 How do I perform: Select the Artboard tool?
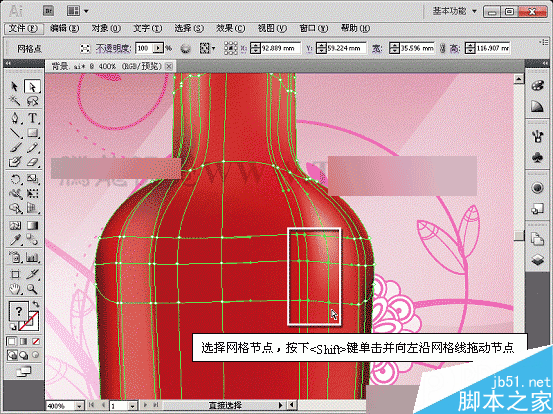[15, 274]
